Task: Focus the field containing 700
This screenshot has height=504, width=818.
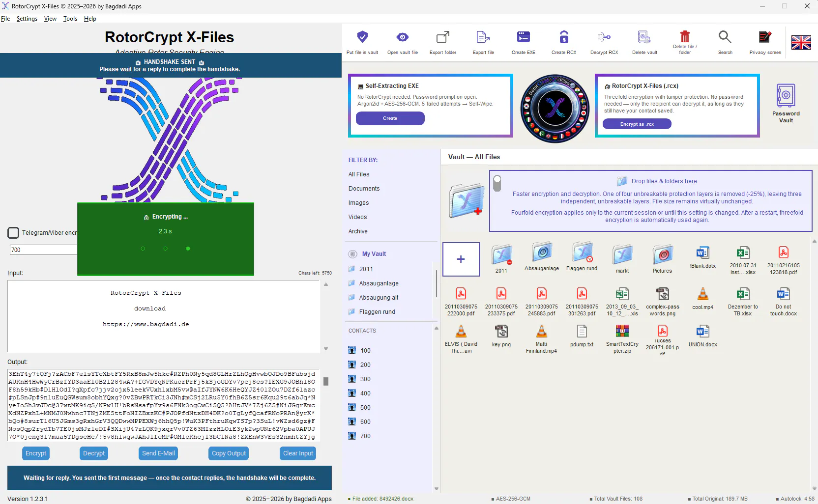Action: (x=43, y=250)
